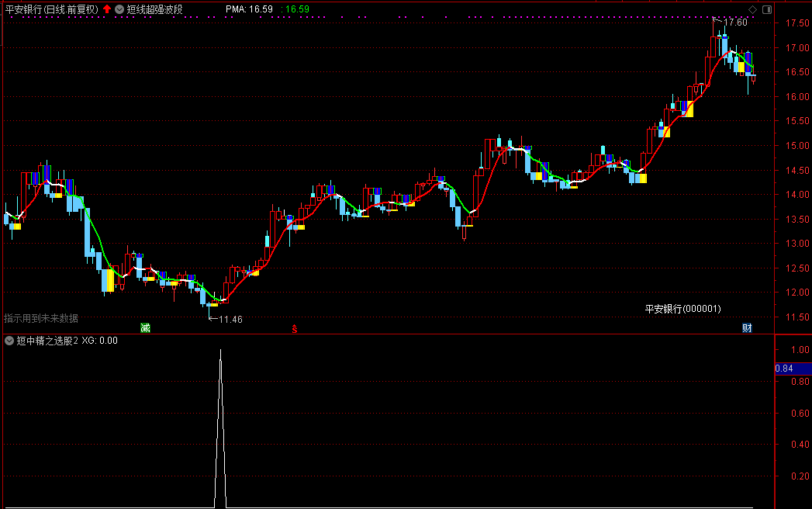The height and width of the screenshot is (509, 812).
Task: Click the XG: 0.00 value label
Action: tap(99, 341)
